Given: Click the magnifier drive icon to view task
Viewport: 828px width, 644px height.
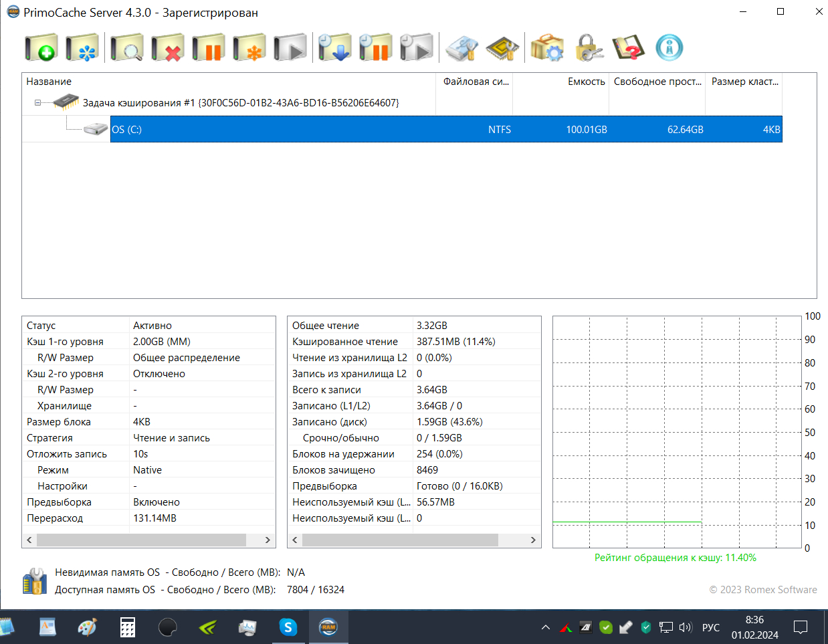Looking at the screenshot, I should coord(126,48).
